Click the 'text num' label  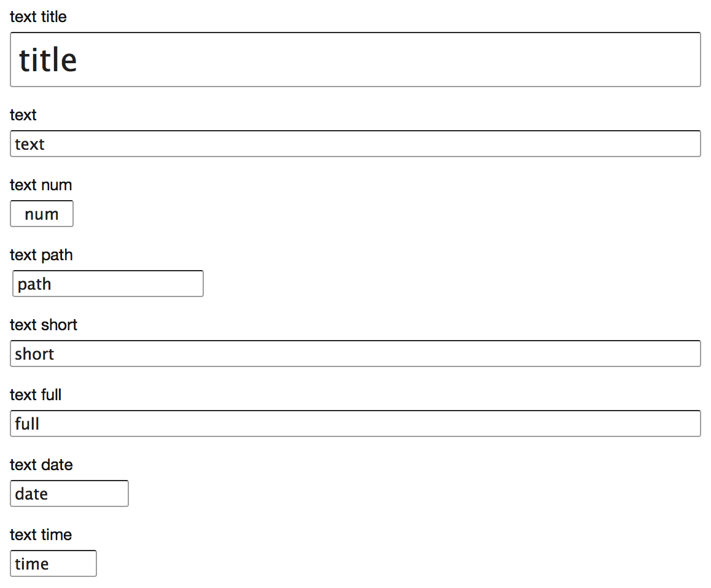pos(41,185)
